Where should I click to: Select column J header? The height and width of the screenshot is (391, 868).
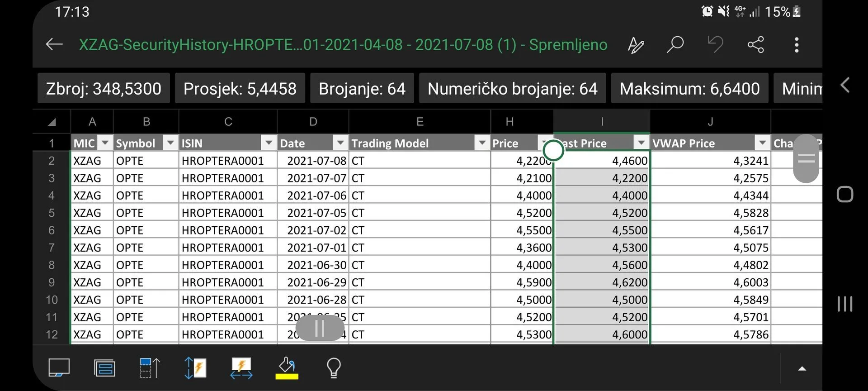coord(711,122)
